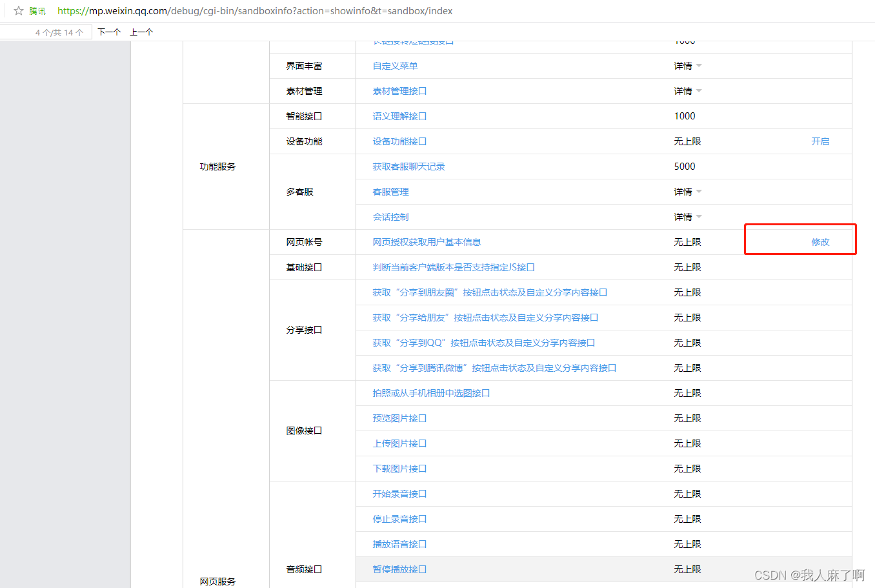Expand 详情 dropdown for 素材管理接口
875x588 pixels.
688,91
